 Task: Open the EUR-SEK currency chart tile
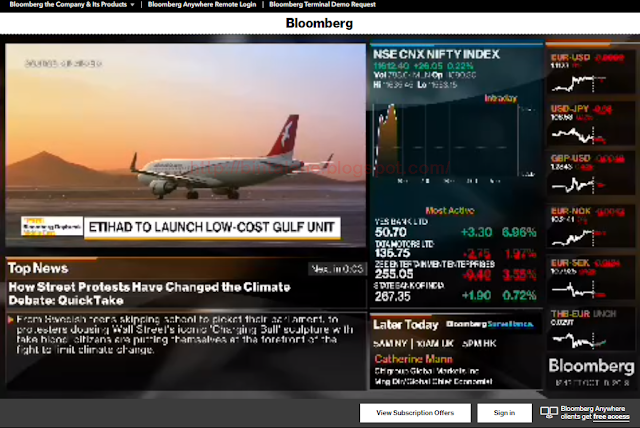click(x=591, y=278)
